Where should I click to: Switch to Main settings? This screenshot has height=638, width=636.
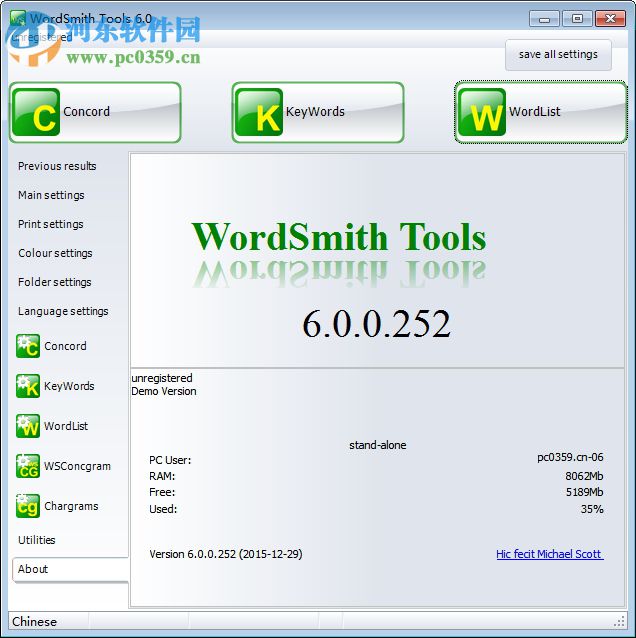[51, 195]
